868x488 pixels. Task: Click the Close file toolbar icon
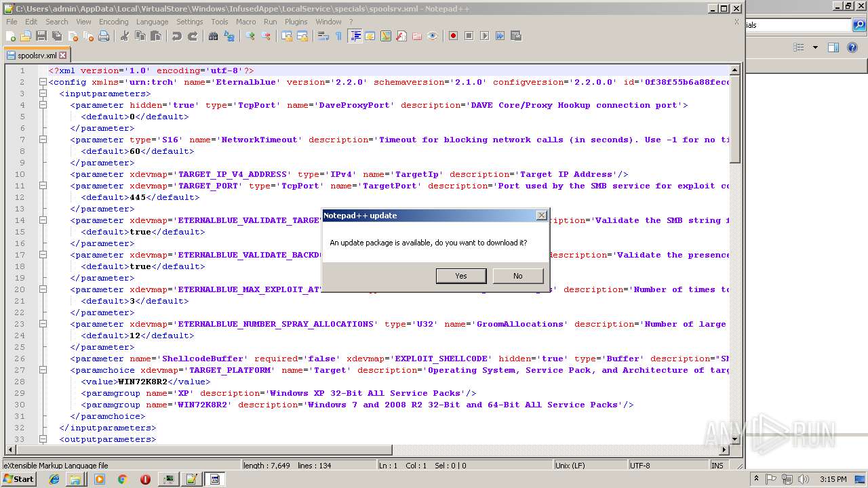[x=73, y=36]
